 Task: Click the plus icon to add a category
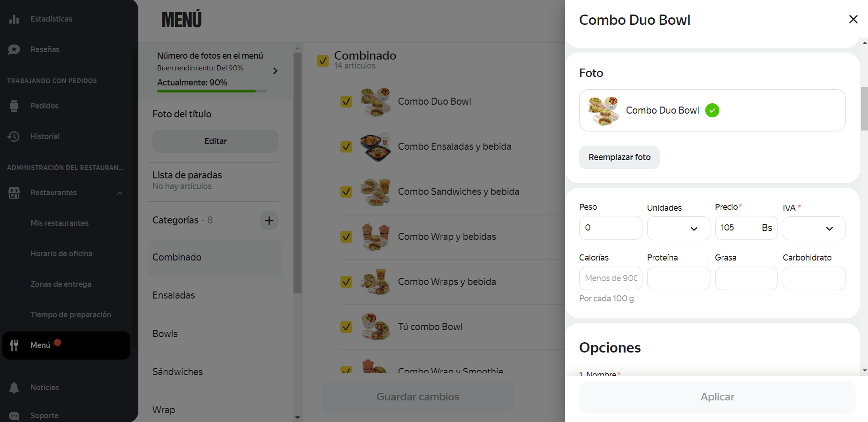[269, 221]
